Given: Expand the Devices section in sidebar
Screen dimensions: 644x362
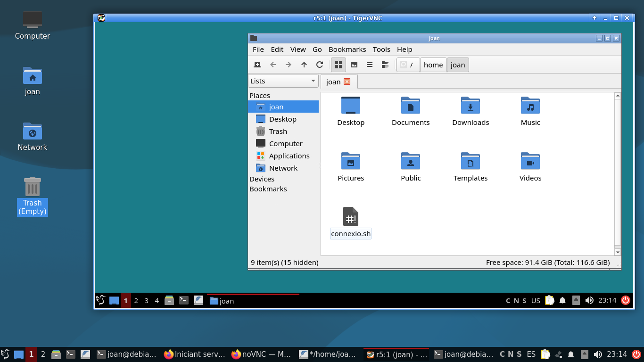Looking at the screenshot, I should point(262,179).
